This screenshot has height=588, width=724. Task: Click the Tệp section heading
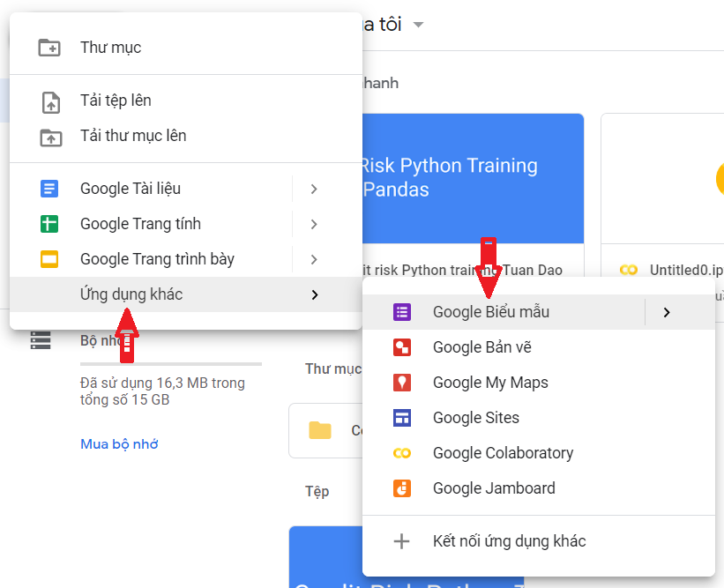[317, 491]
